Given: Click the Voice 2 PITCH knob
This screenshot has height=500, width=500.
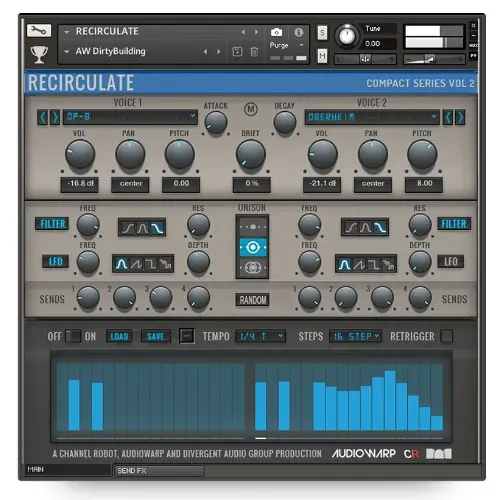Looking at the screenshot, I should 422,155.
